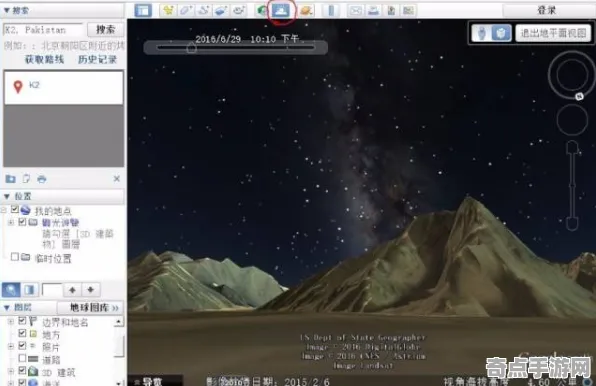
Task: Click the sunlight toggle icon circled in red
Action: coord(281,10)
